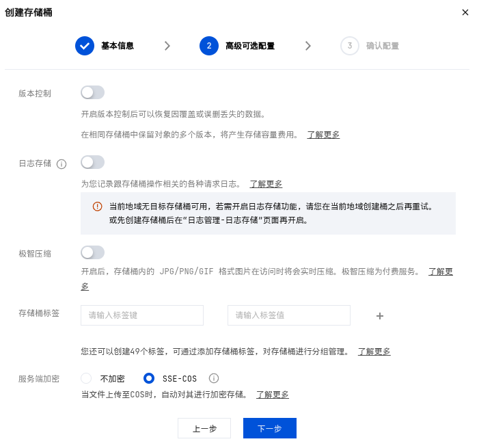This screenshot has height=448, width=479.
Task: Click the 创建存储桶 dialog title
Action: click(29, 12)
